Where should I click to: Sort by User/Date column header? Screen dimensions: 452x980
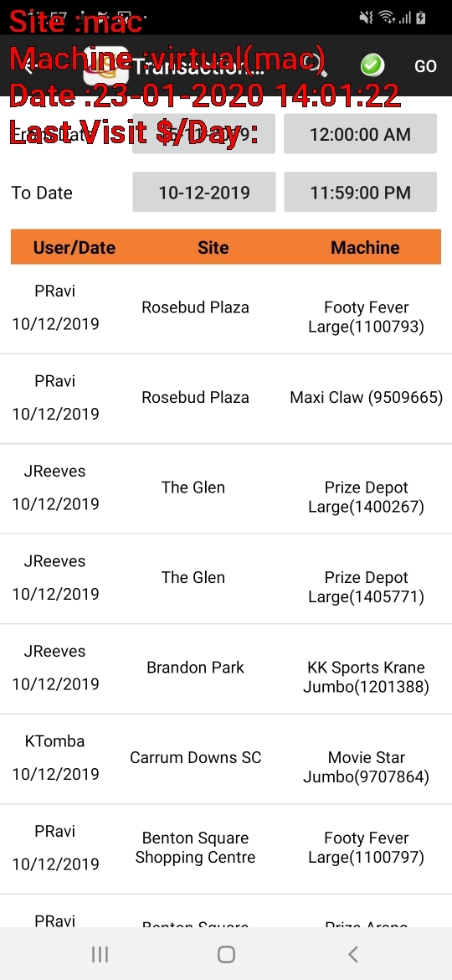pos(74,247)
